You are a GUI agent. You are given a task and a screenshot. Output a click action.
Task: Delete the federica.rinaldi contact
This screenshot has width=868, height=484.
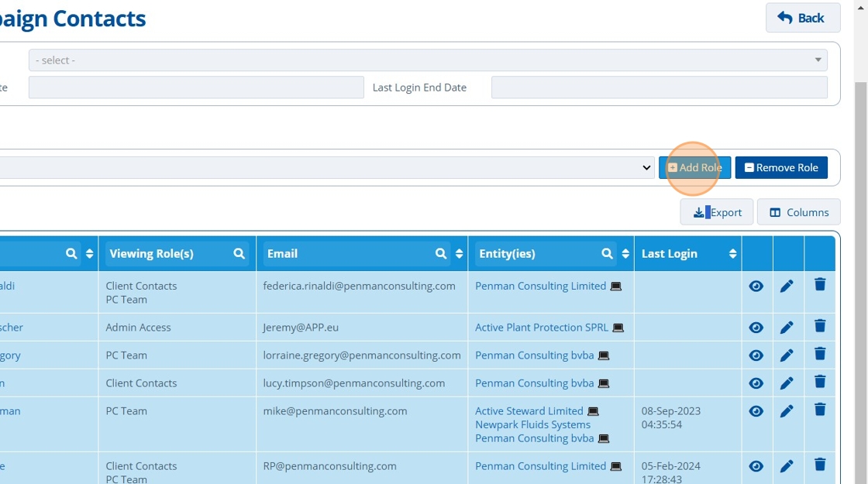[820, 284]
